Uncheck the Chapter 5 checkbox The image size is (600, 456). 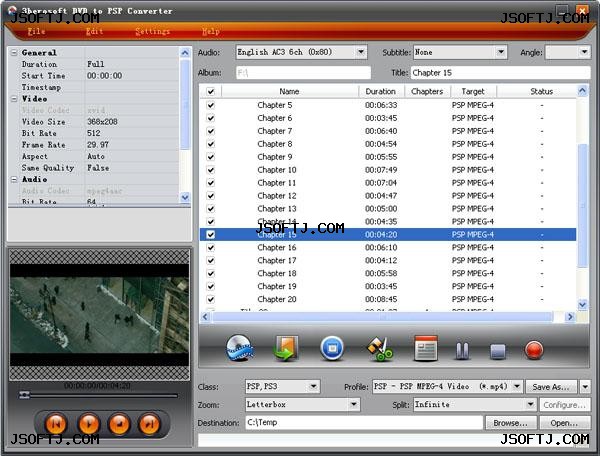(x=210, y=105)
